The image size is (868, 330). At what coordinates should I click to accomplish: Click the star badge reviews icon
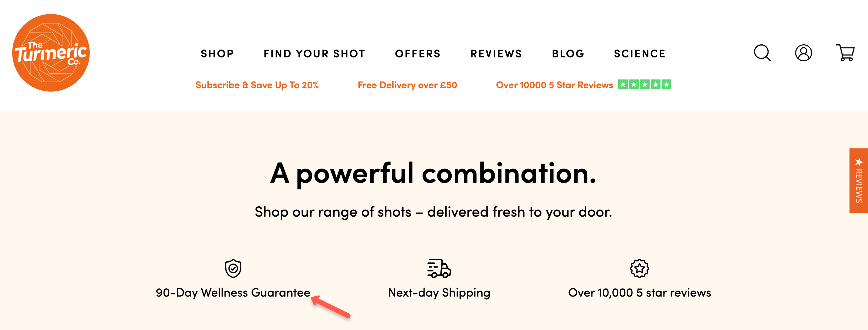point(639,268)
